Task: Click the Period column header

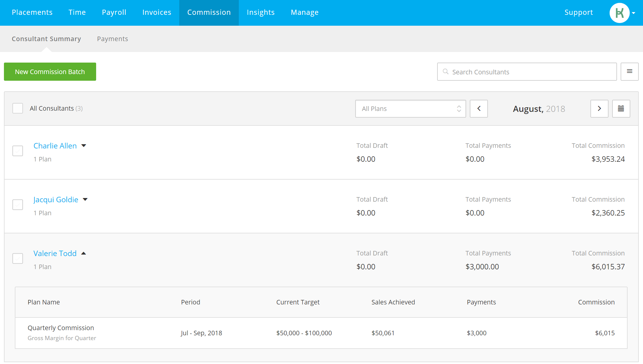Action: (190, 302)
